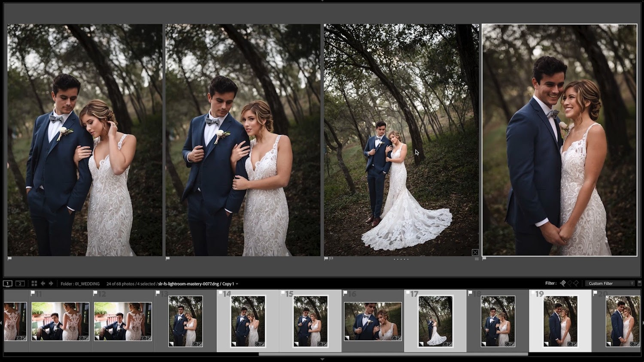Switch to Grid view icon in filmstrip bar

coord(34,284)
